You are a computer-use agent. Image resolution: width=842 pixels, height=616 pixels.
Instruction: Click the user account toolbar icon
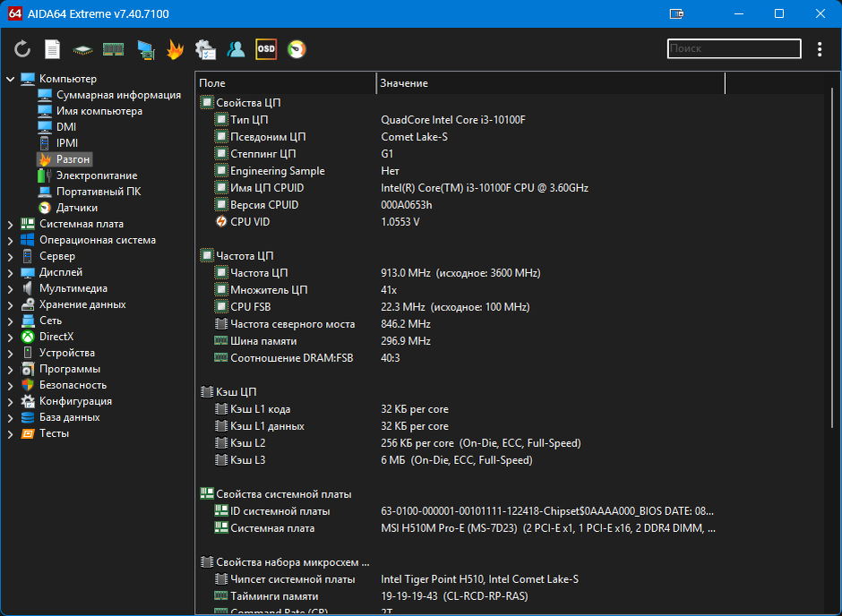click(x=236, y=49)
